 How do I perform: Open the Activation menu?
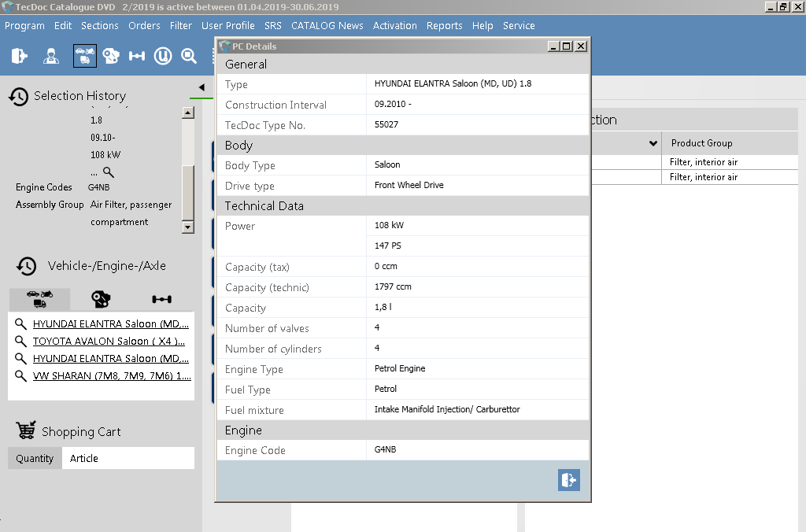pos(395,26)
